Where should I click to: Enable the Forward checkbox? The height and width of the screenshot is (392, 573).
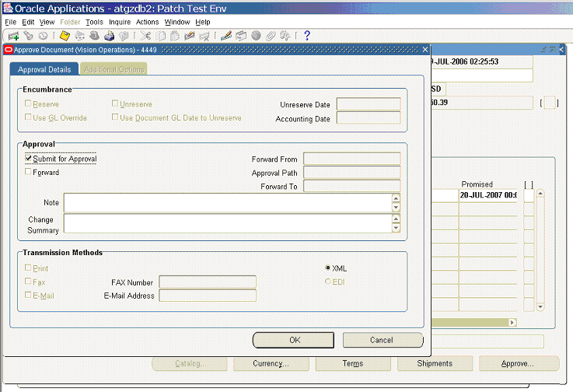[28, 171]
